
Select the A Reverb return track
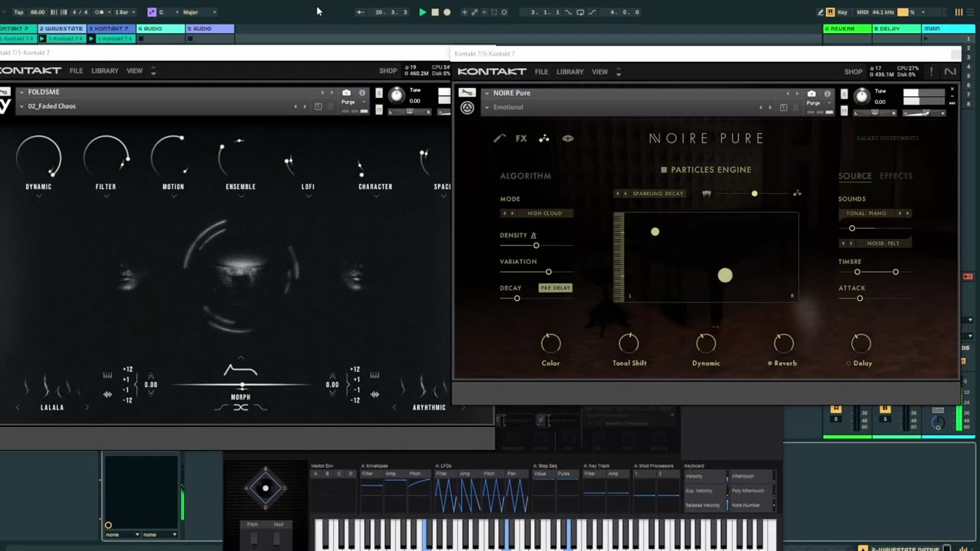click(x=848, y=28)
